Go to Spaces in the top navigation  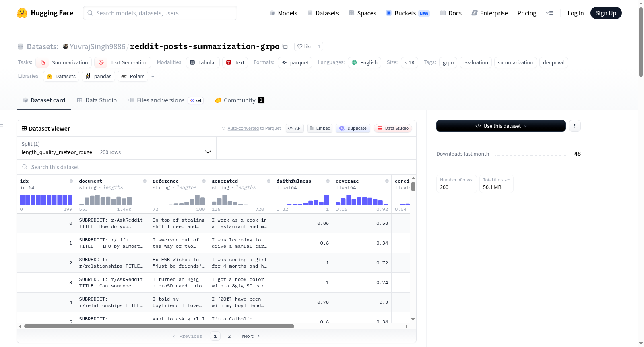tap(362, 13)
